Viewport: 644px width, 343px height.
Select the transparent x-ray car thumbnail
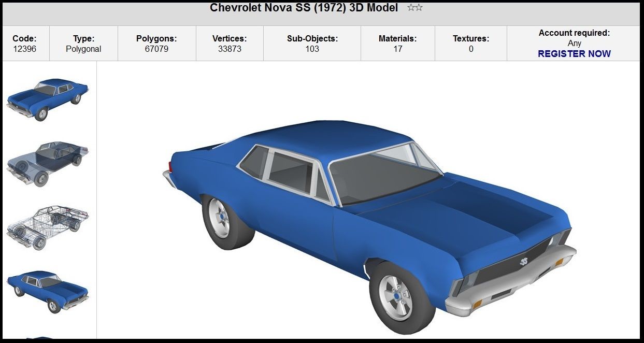48,164
